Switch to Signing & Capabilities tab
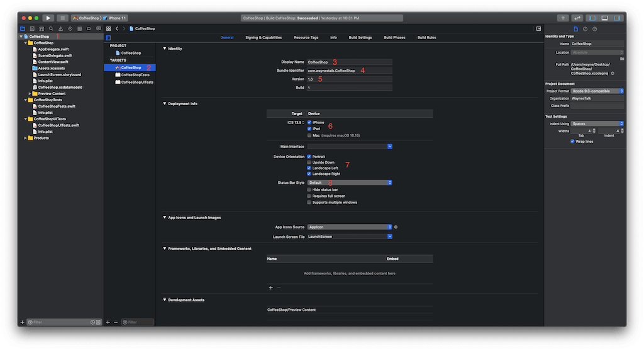 coord(264,37)
